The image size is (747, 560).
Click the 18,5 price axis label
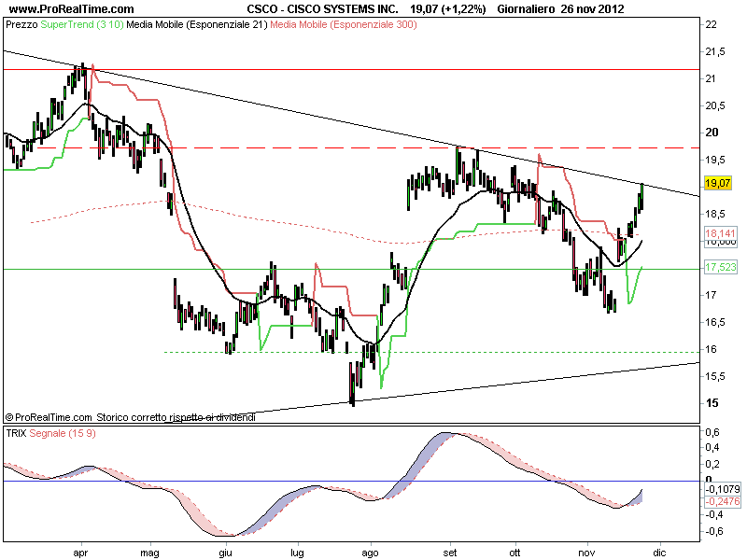714,214
